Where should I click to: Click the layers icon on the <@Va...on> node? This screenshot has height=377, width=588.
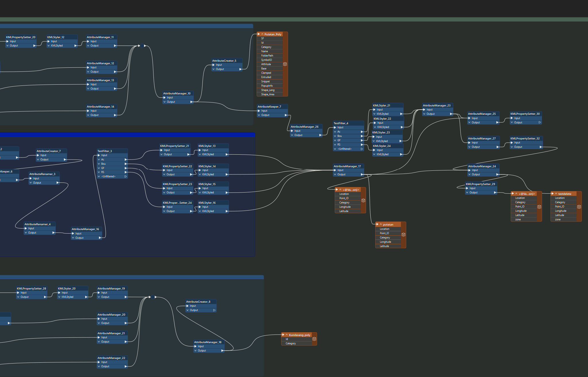[363, 200]
